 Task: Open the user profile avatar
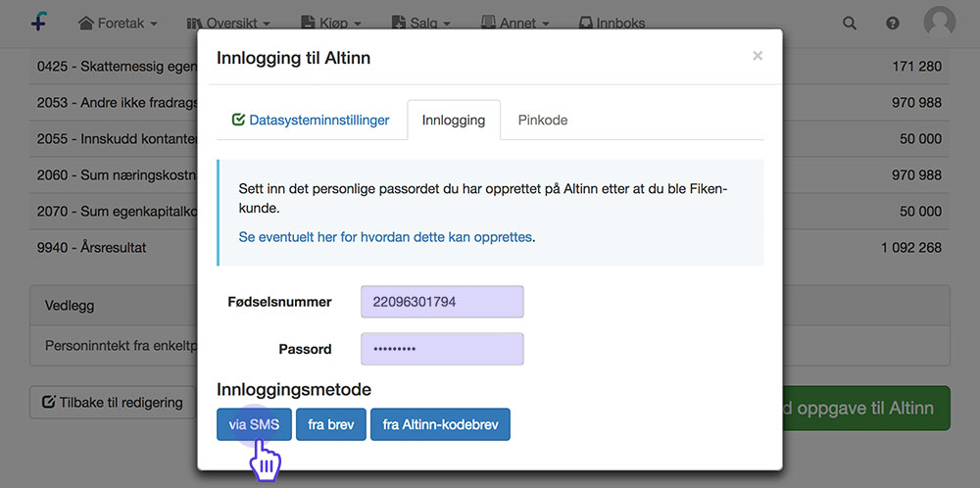tap(940, 24)
